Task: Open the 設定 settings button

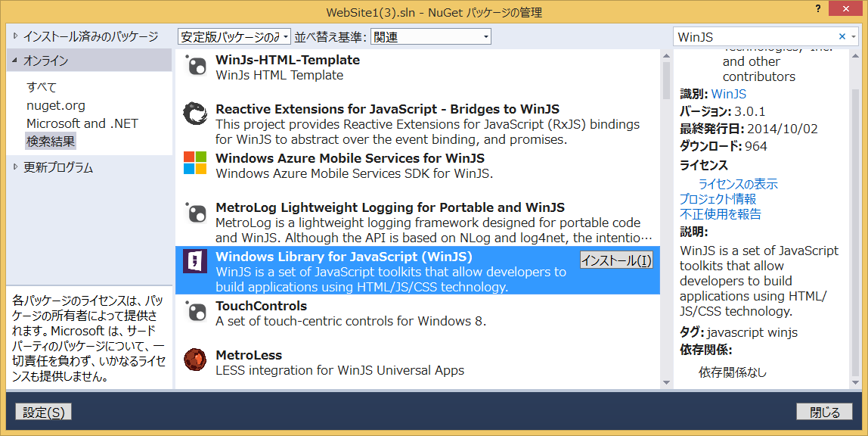Action: click(x=44, y=413)
